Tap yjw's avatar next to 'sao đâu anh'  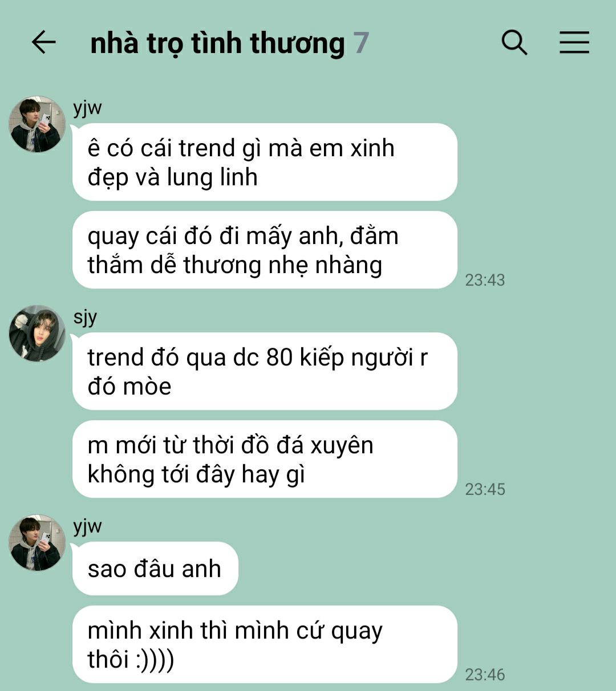38,543
